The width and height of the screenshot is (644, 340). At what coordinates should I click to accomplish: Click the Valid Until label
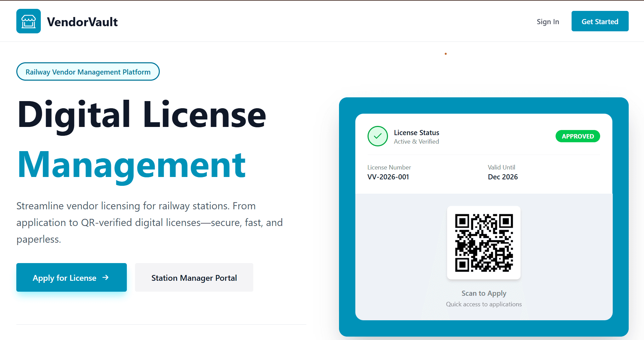pyautogui.click(x=501, y=167)
